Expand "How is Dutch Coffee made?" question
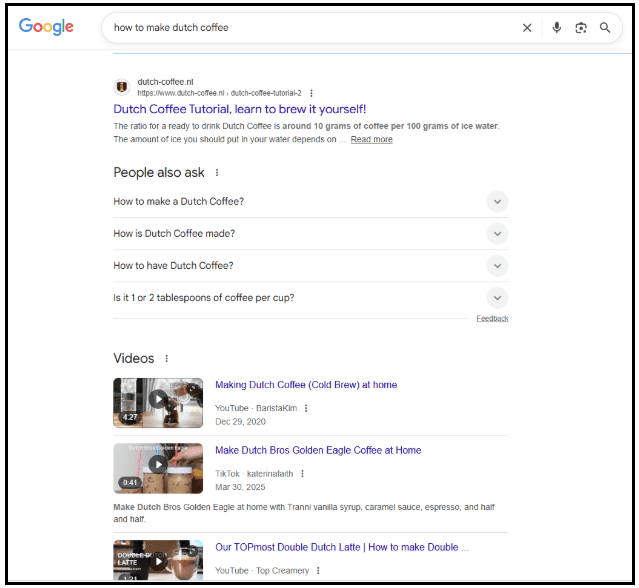The width and height of the screenshot is (639, 588). 311,233
